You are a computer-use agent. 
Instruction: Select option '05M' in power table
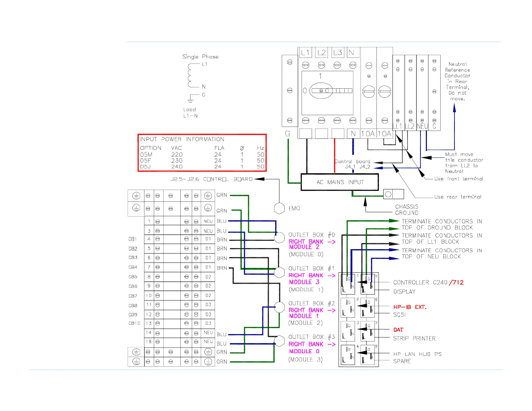146,154
